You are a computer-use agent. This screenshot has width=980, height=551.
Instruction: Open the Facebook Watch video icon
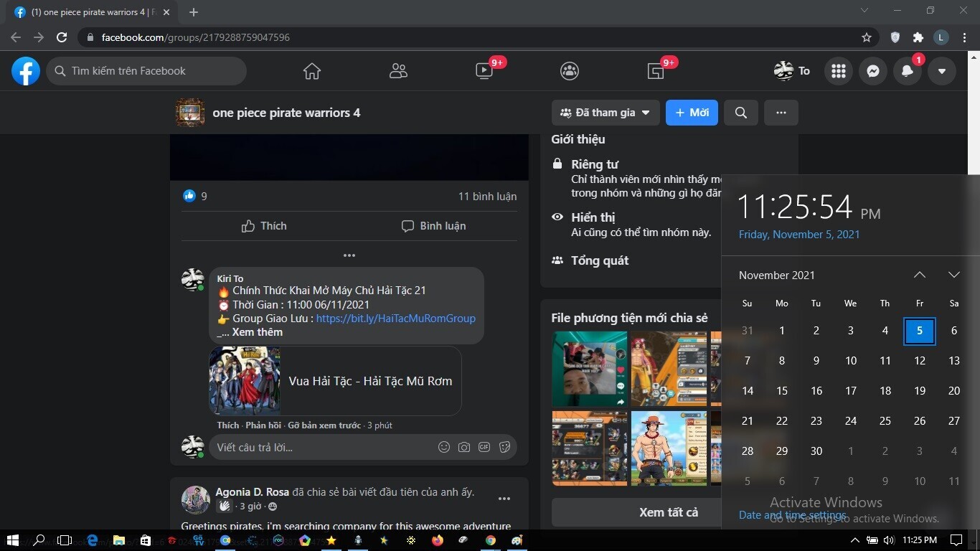484,71
